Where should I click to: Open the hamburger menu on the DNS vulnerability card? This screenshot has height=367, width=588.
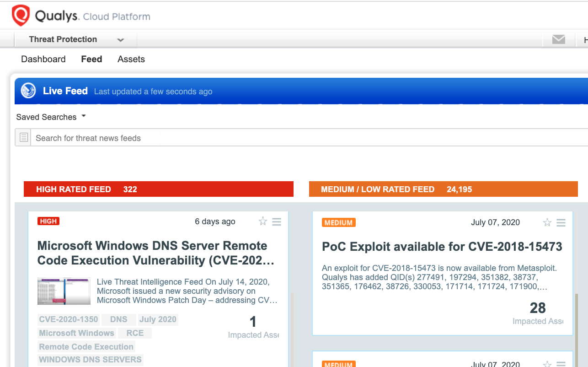[277, 221]
